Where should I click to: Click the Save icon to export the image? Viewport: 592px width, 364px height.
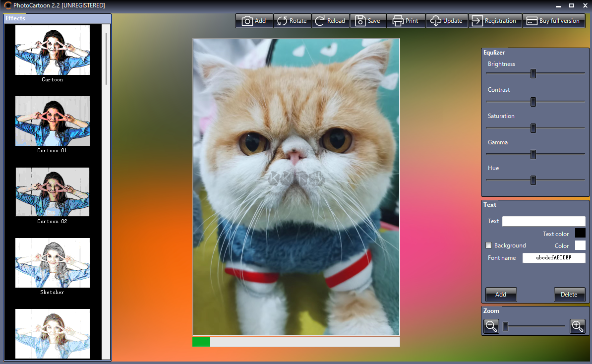pos(360,20)
